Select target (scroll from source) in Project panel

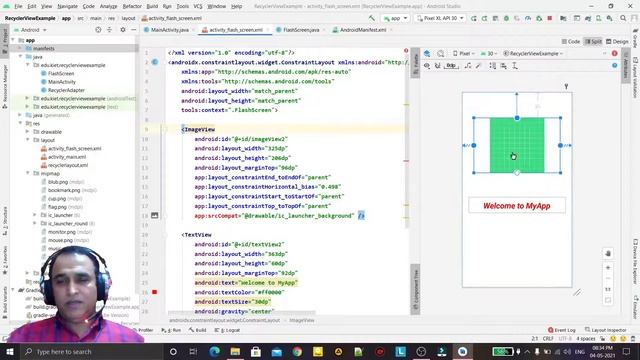98,30
